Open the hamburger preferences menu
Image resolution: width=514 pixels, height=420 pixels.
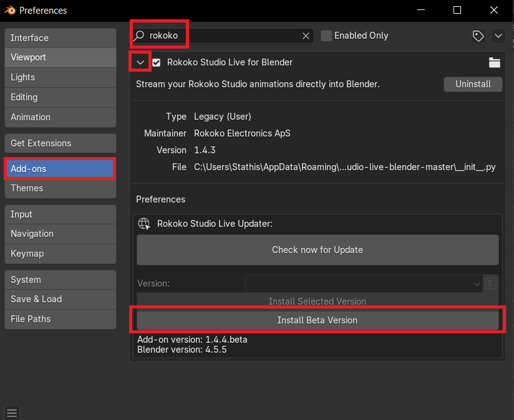(x=12, y=412)
